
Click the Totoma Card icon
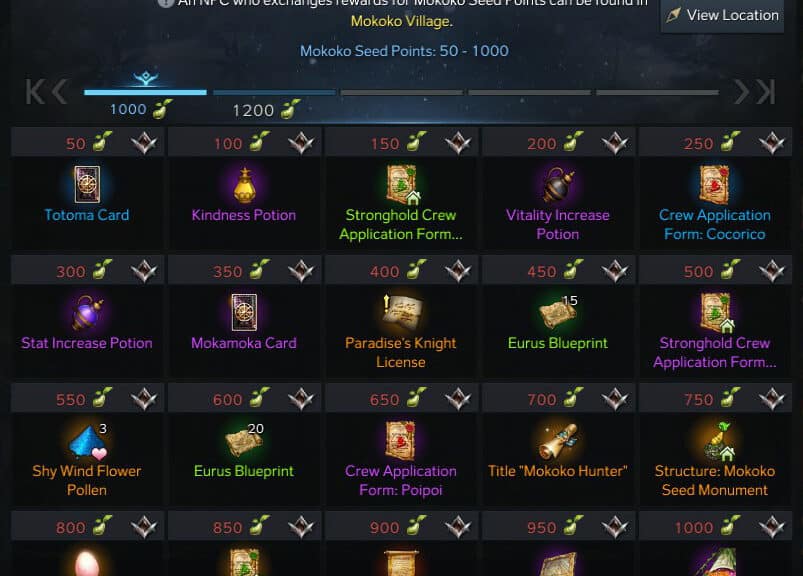coord(87,184)
